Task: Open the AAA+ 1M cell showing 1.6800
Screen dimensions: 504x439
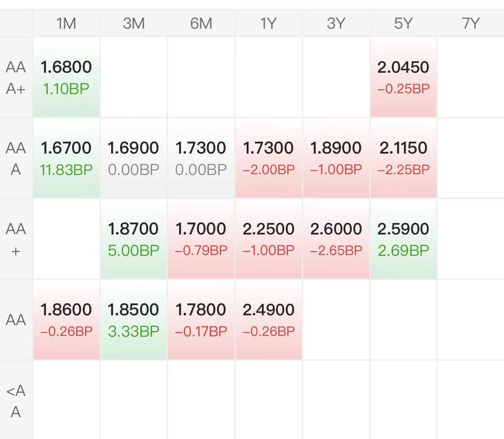Action: click(66, 77)
